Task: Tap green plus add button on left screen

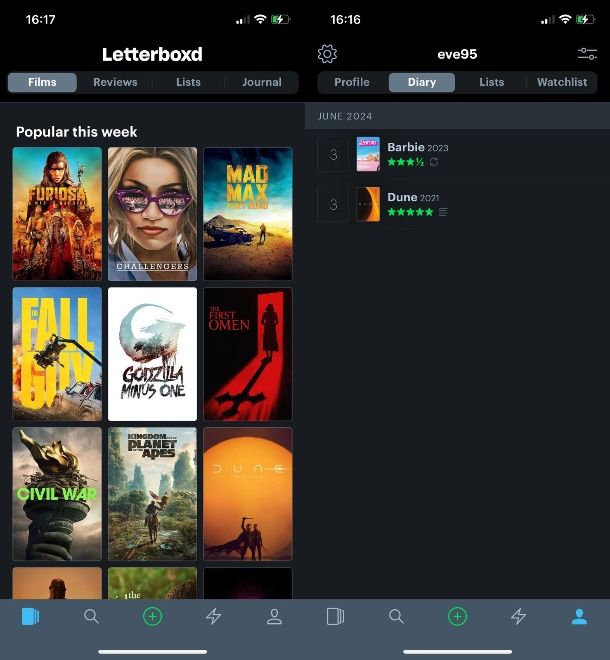Action: tap(152, 617)
